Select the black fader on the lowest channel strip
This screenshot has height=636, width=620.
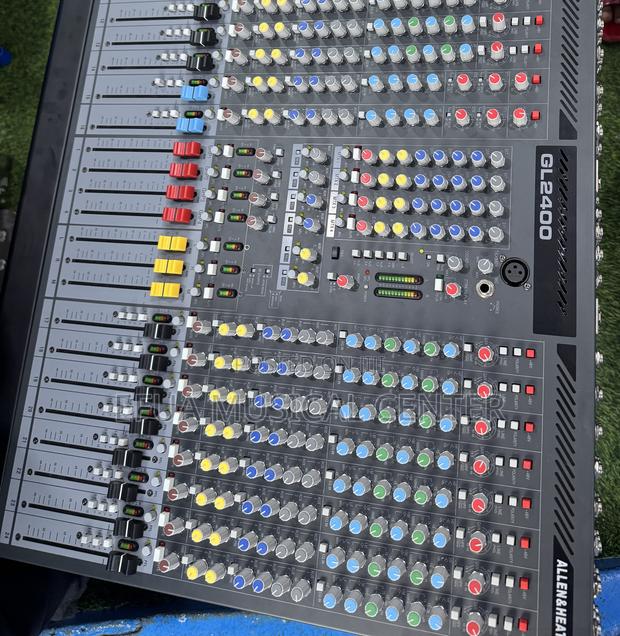pos(121,563)
